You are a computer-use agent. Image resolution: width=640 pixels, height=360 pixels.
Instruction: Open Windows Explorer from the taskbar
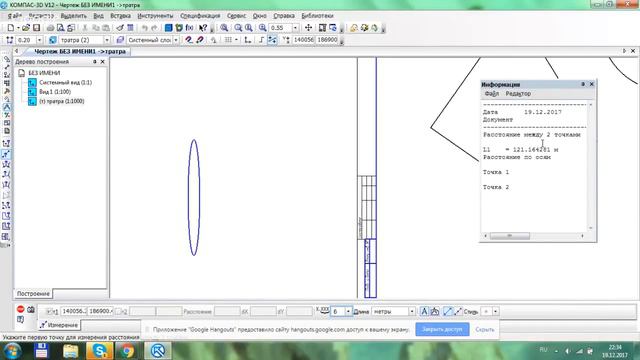(71, 351)
